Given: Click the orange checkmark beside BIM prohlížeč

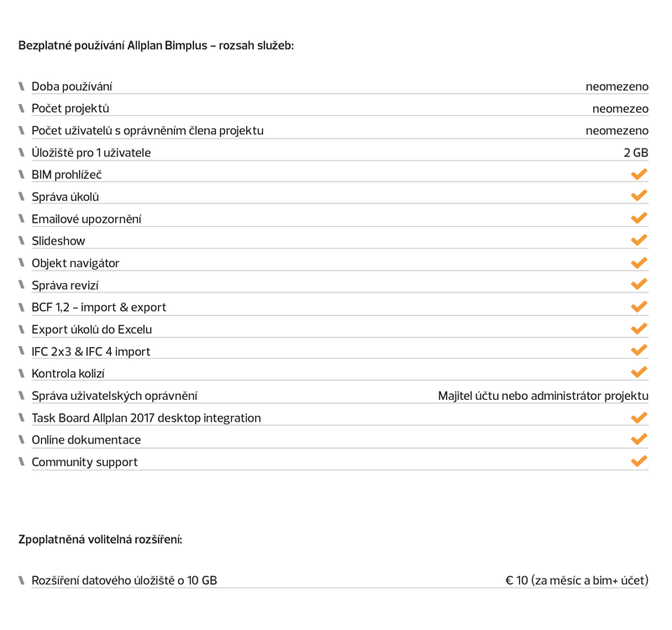Looking at the screenshot, I should click(x=639, y=174).
